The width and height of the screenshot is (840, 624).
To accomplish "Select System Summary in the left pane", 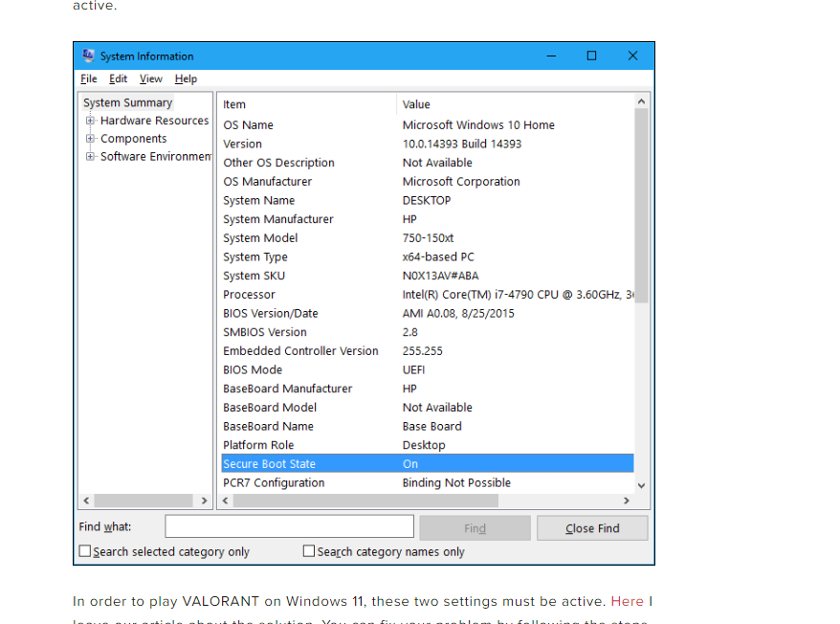I will [127, 102].
